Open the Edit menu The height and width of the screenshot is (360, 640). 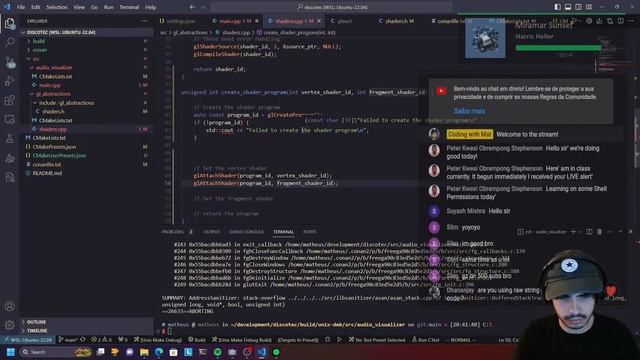(x=36, y=7)
